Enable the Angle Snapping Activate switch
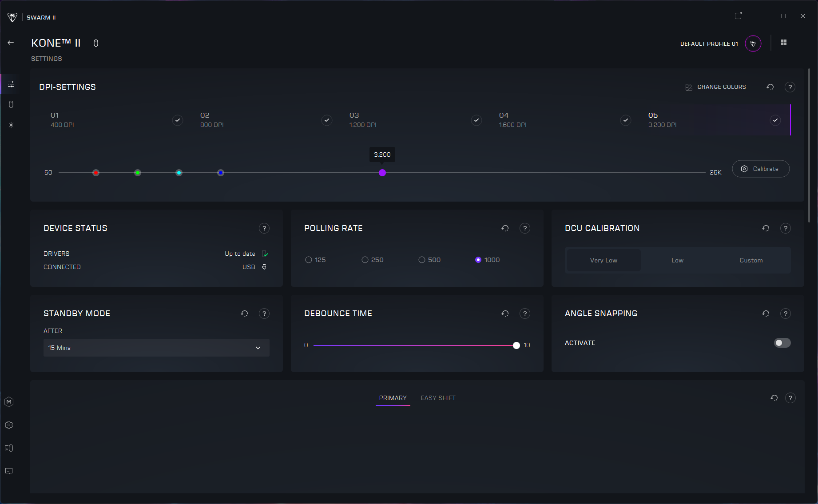818x504 pixels. click(782, 343)
